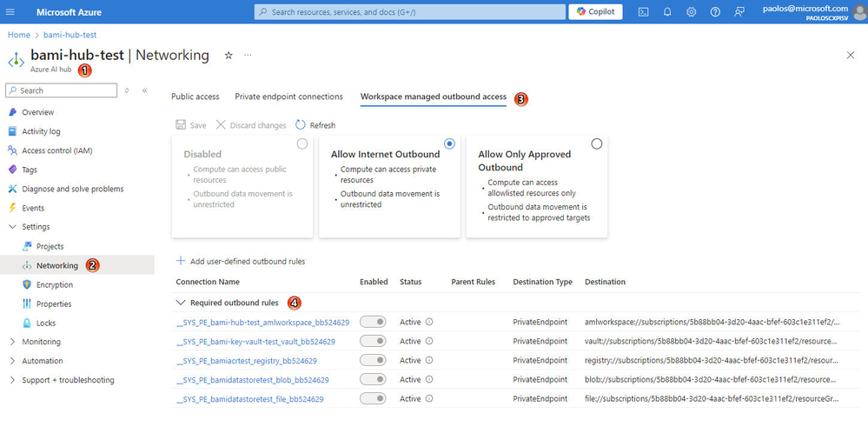Select Allow Only Approved Outbound radio
868x427 pixels.
coord(597,144)
